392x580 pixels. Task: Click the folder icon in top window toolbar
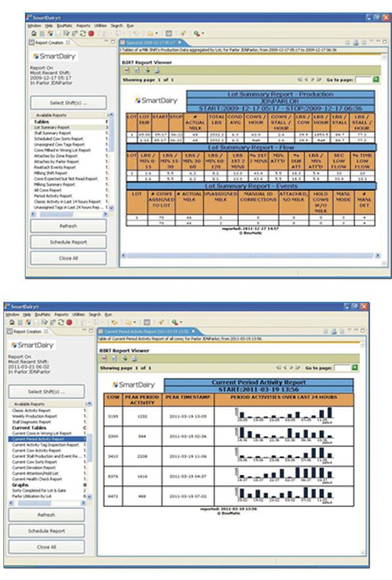point(150,34)
